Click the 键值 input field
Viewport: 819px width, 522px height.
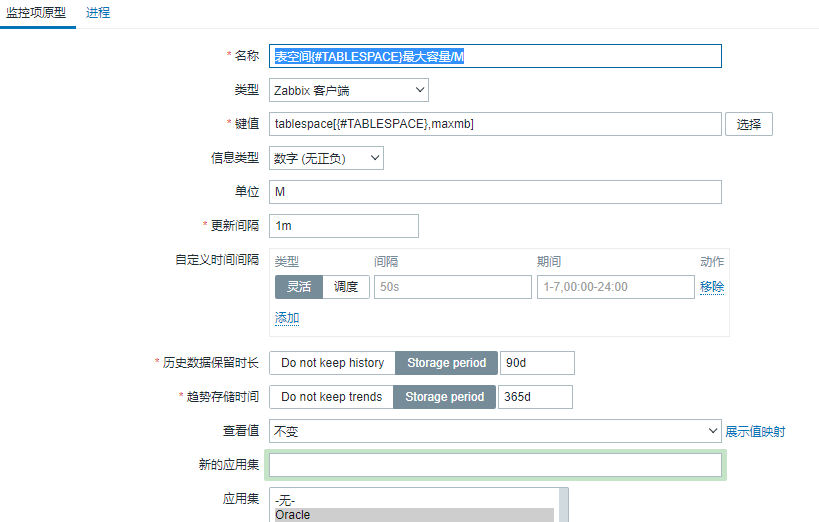point(495,124)
